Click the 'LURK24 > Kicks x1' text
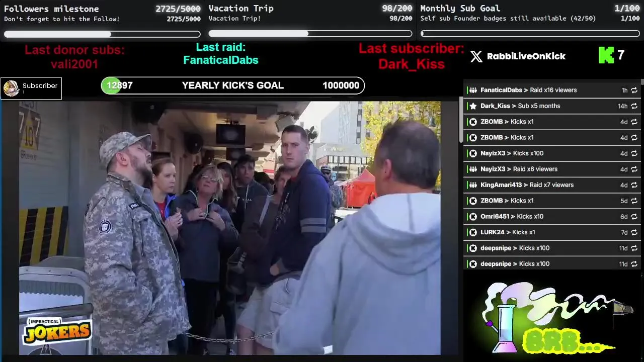This screenshot has width=644, height=362. coord(508,232)
